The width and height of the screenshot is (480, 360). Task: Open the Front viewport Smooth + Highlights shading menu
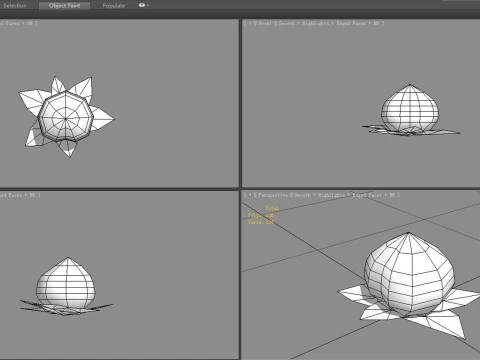point(303,23)
